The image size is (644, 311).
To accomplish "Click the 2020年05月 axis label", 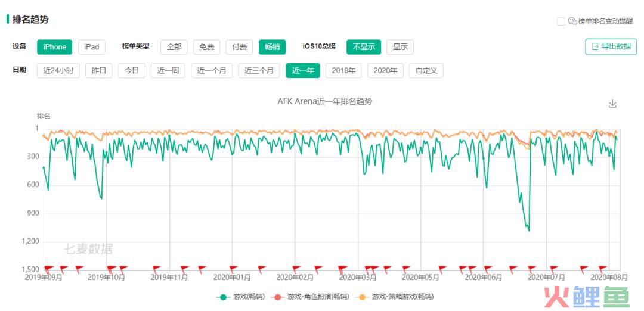I will [420, 278].
